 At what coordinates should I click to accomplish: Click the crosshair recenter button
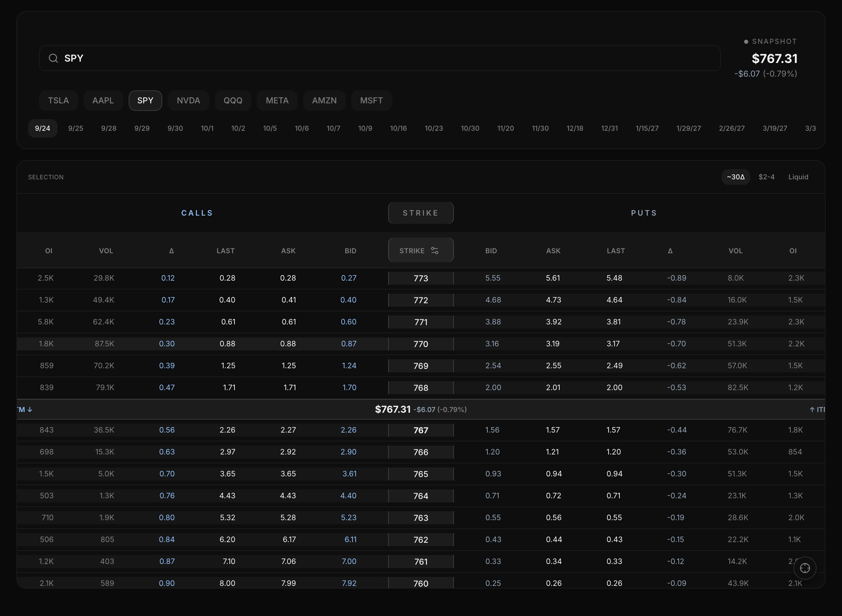tap(805, 568)
